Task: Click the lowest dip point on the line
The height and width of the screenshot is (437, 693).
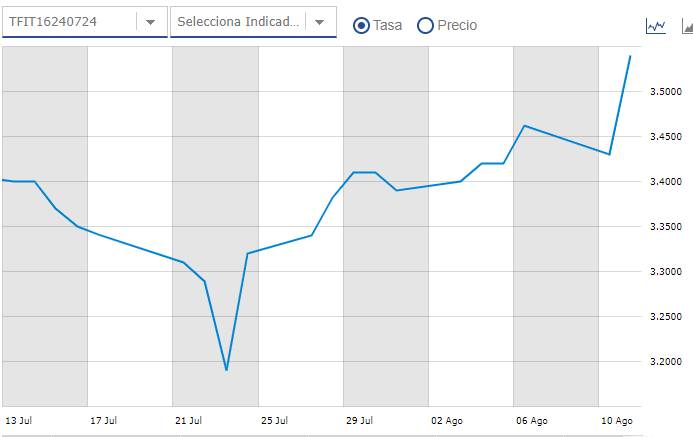Action: [x=227, y=370]
